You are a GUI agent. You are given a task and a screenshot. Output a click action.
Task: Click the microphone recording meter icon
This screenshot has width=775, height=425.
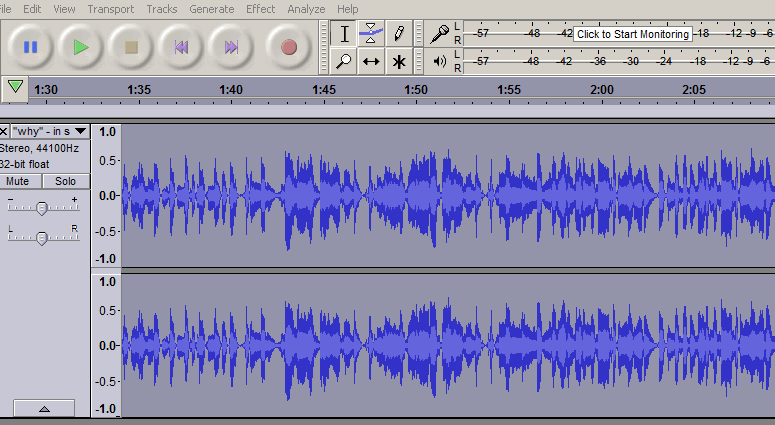click(x=439, y=34)
